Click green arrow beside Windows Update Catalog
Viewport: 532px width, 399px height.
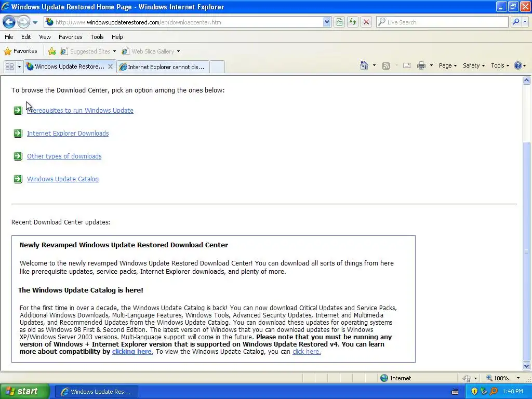[18, 179]
